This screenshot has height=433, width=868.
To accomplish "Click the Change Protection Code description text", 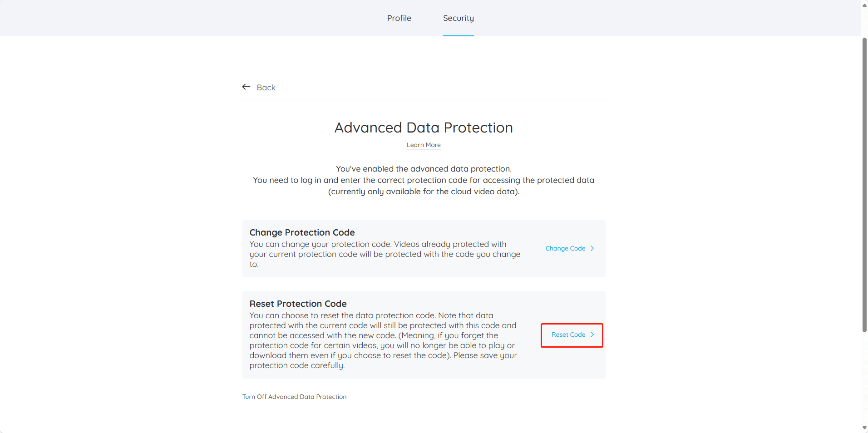I will click(x=385, y=254).
